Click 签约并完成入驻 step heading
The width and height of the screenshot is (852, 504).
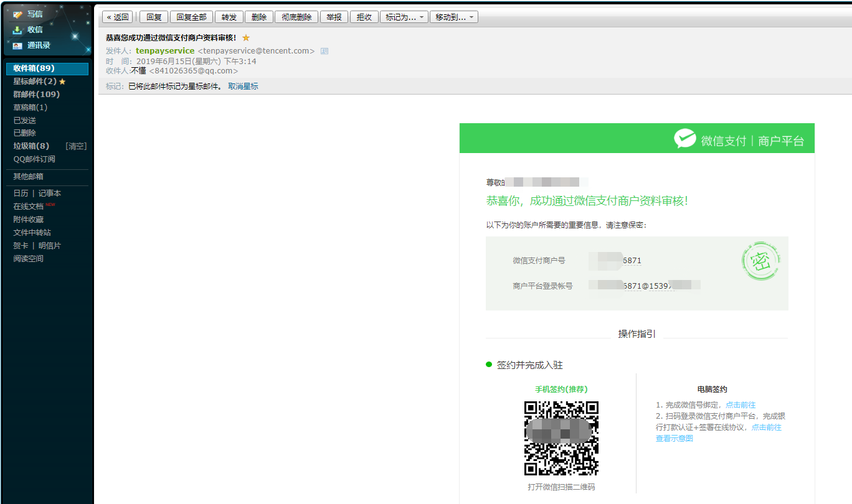point(529,365)
